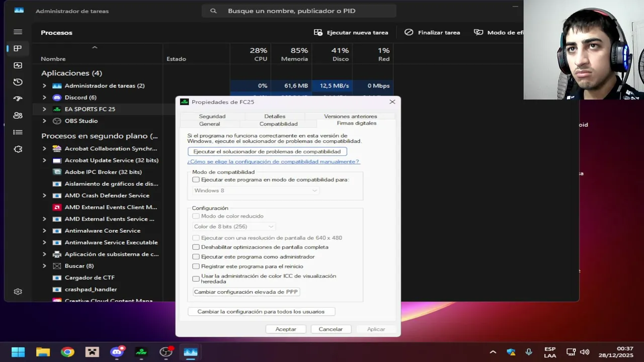Click Discord app icon in process list
The width and height of the screenshot is (644, 362).
click(x=57, y=98)
